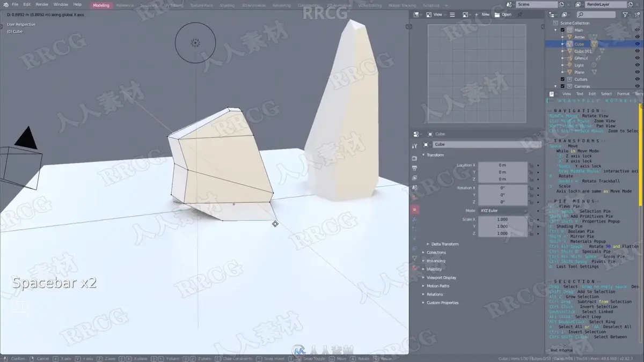The width and height of the screenshot is (644, 362).
Task: Open the Modifiers properties tab
Action: pos(414,219)
